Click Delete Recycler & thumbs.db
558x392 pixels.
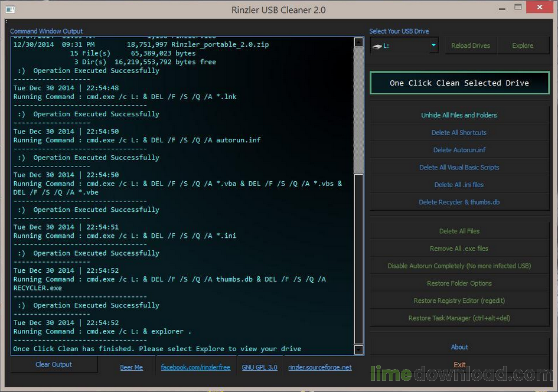click(x=459, y=202)
